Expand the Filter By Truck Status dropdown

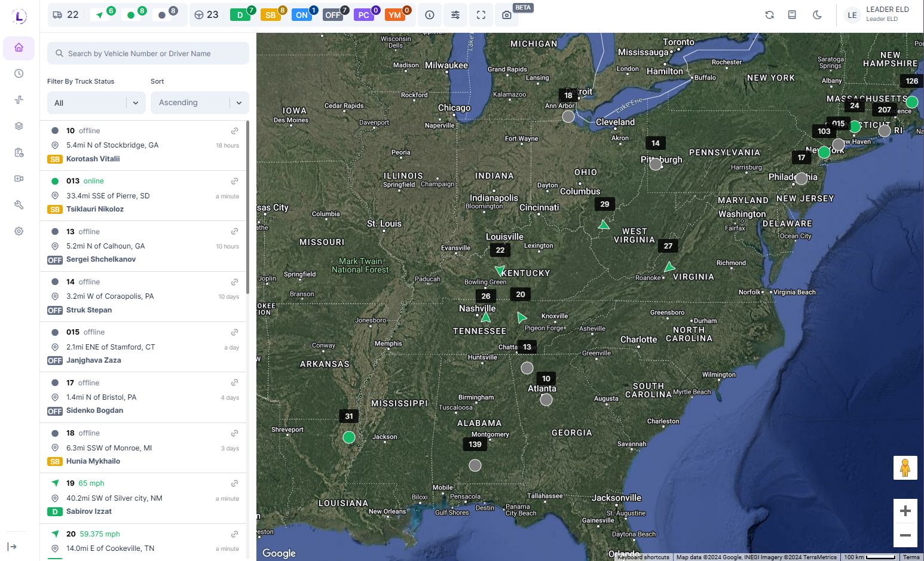coord(97,103)
